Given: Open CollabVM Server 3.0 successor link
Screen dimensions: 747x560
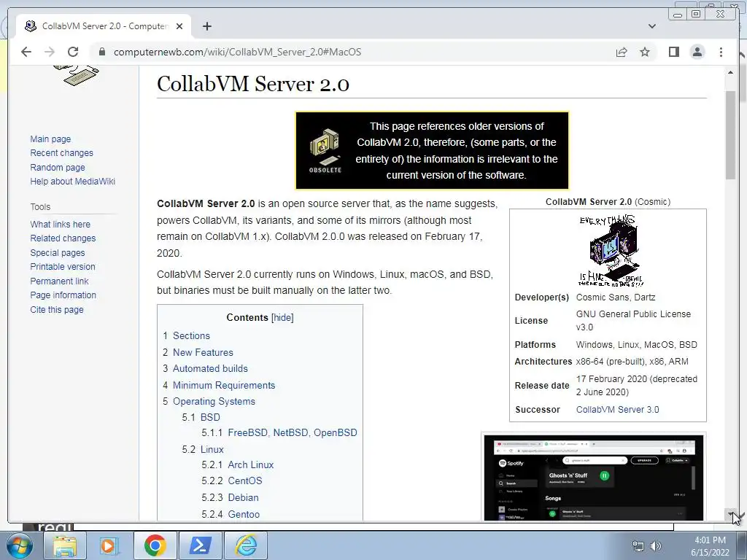Looking at the screenshot, I should pyautogui.click(x=617, y=410).
